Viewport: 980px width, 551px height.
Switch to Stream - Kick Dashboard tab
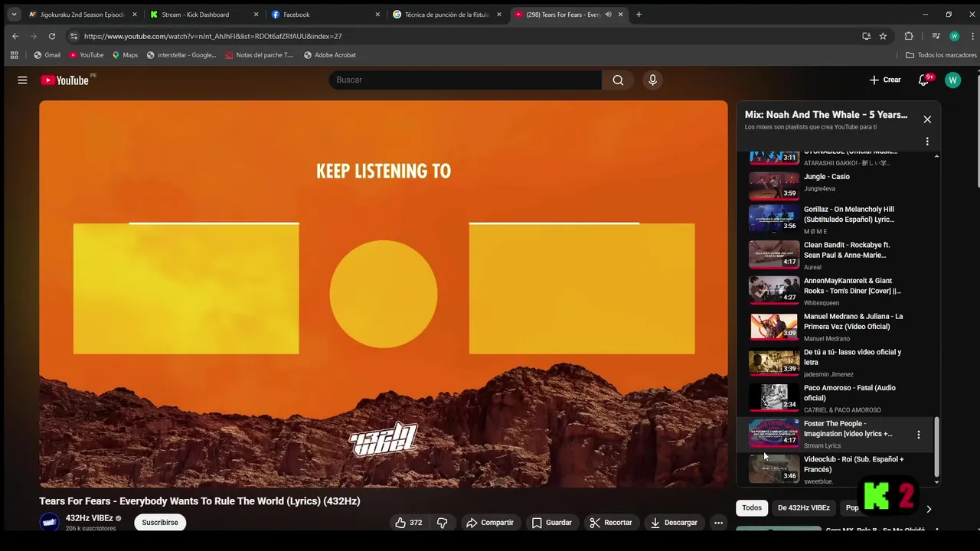tap(203, 15)
